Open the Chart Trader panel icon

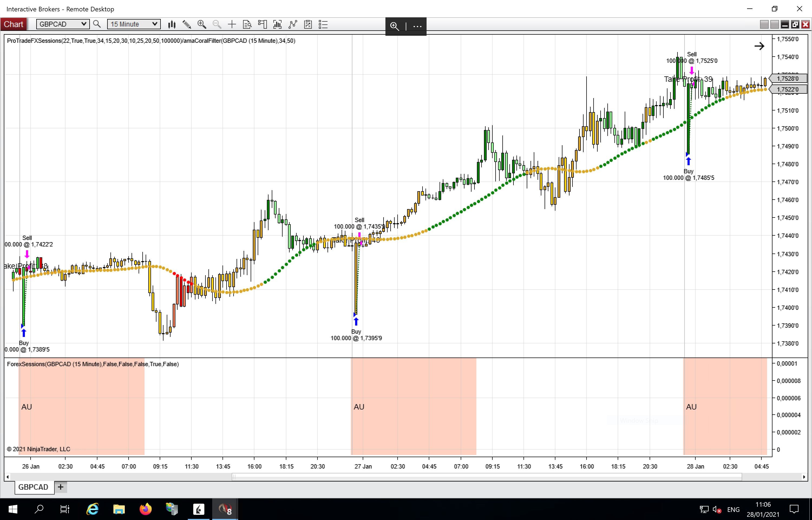262,24
